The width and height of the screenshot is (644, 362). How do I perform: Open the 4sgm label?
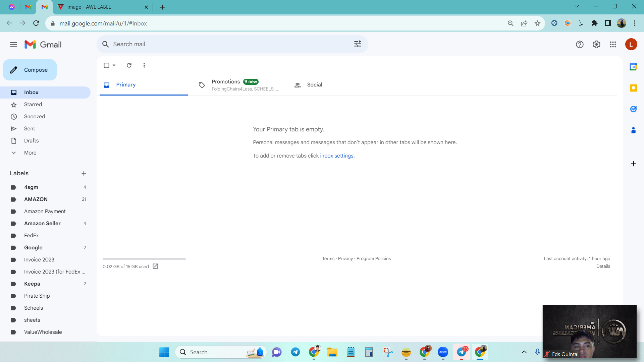[x=45, y=187]
